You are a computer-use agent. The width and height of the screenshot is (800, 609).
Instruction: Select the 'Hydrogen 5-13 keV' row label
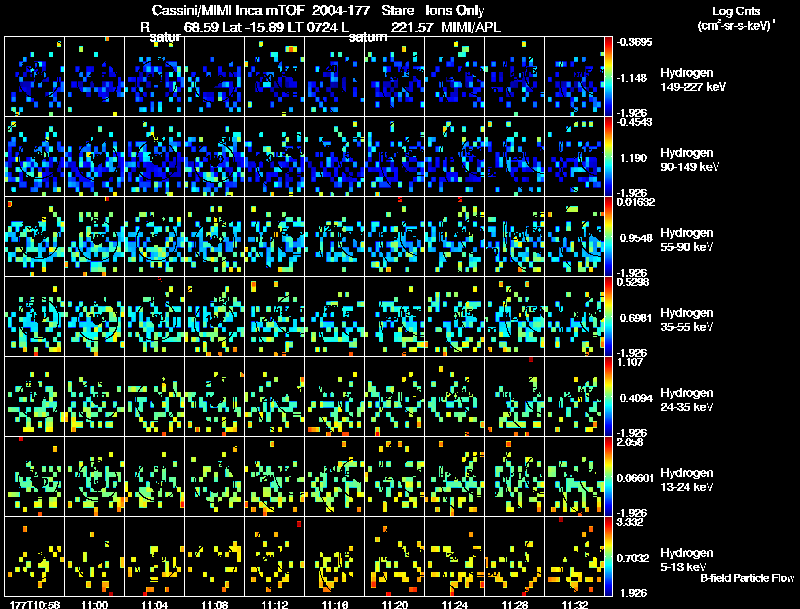[x=687, y=560]
